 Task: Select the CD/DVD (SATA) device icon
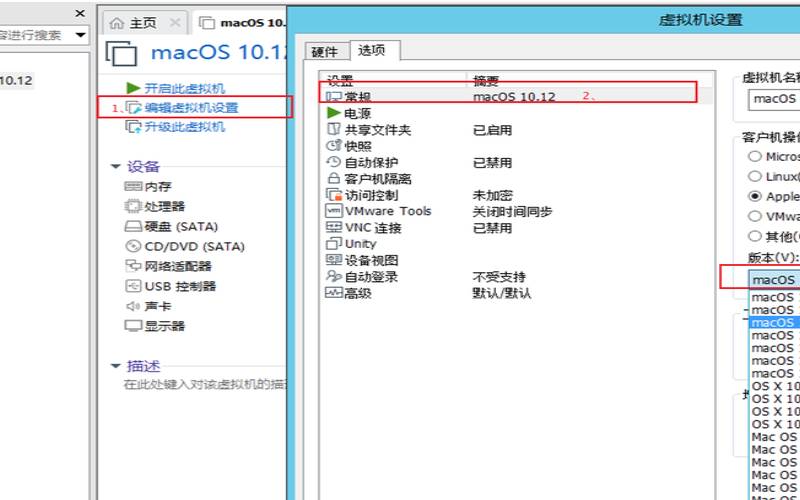[x=133, y=246]
